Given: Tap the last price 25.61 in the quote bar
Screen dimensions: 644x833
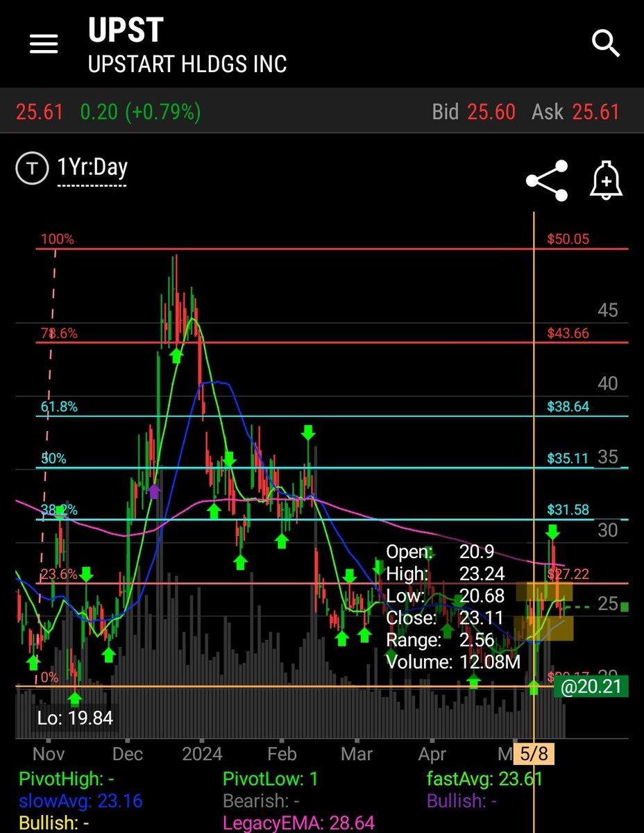Looking at the screenshot, I should [x=40, y=112].
